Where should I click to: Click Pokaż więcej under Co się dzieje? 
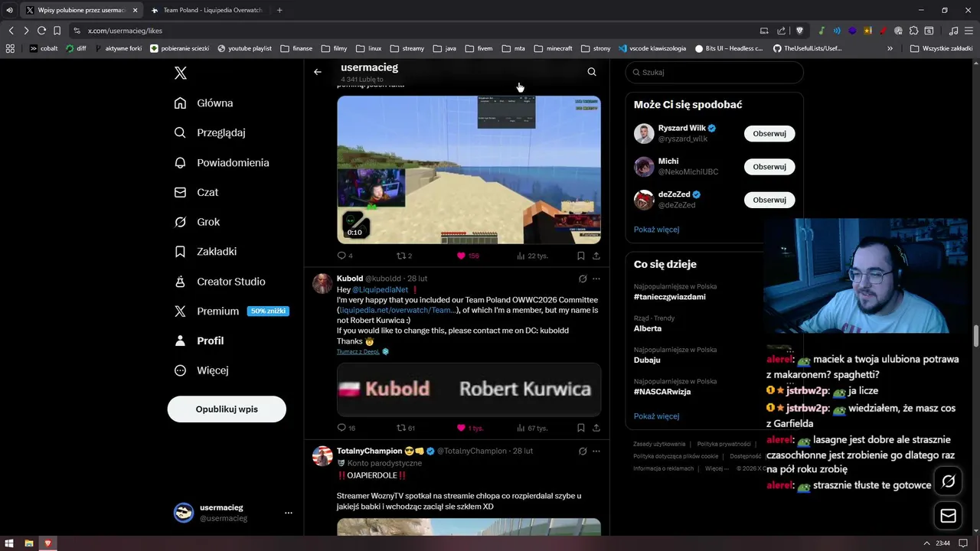656,416
